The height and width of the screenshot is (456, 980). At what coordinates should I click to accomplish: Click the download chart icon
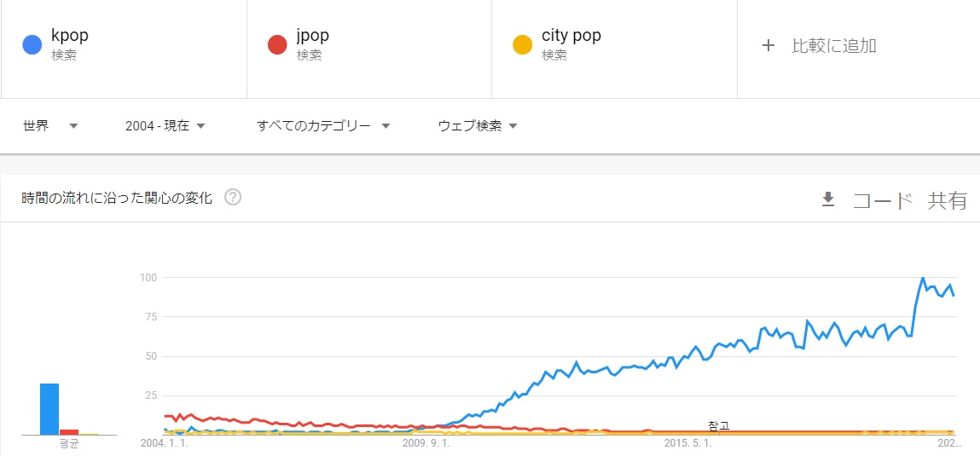[x=827, y=199]
